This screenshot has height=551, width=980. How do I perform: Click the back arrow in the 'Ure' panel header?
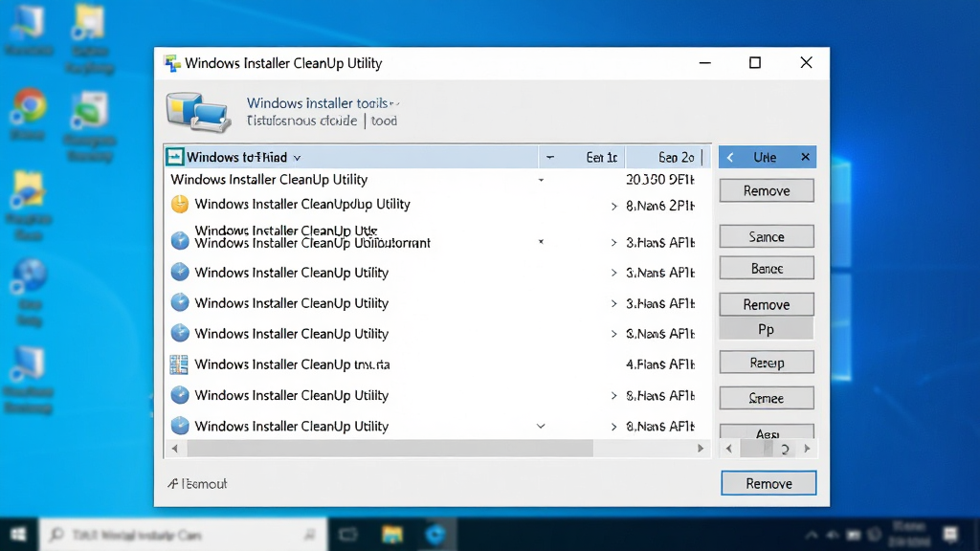tap(730, 158)
